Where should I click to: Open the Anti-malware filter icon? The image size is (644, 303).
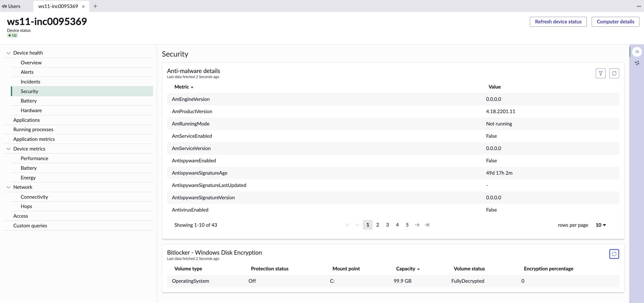click(x=600, y=73)
